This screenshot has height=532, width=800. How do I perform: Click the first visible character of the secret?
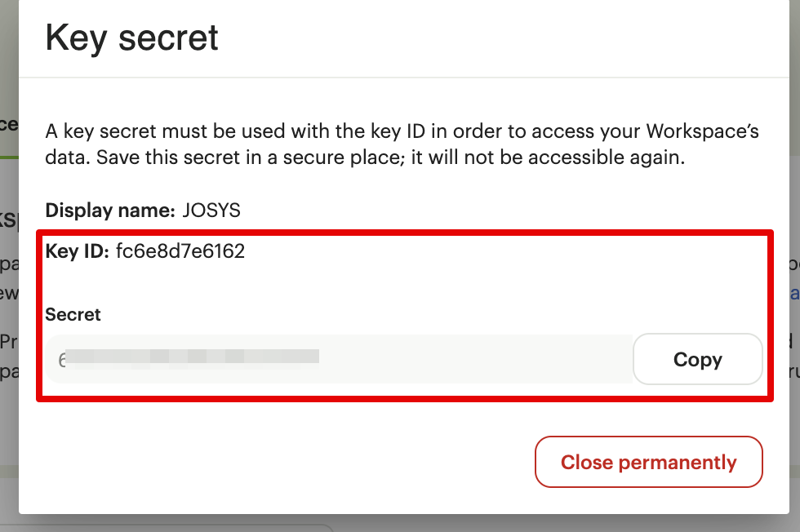point(62,359)
